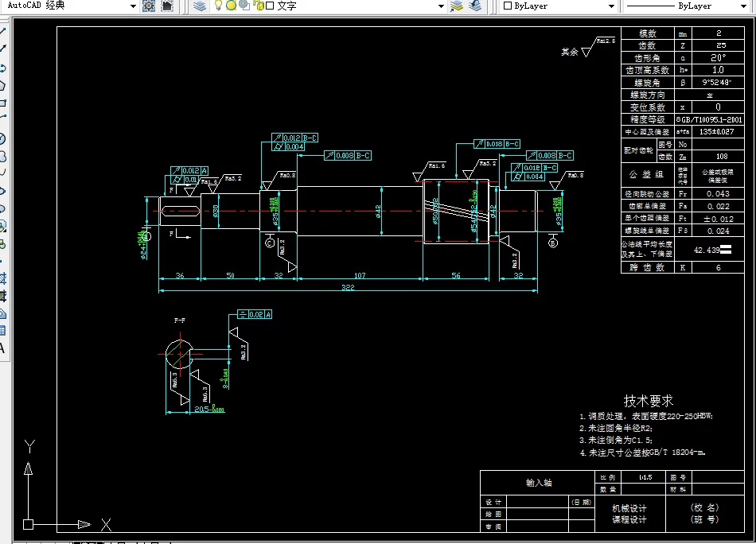Click the 20.5 keyway depth dimension
Screen dimensions: 756x544
209,409
